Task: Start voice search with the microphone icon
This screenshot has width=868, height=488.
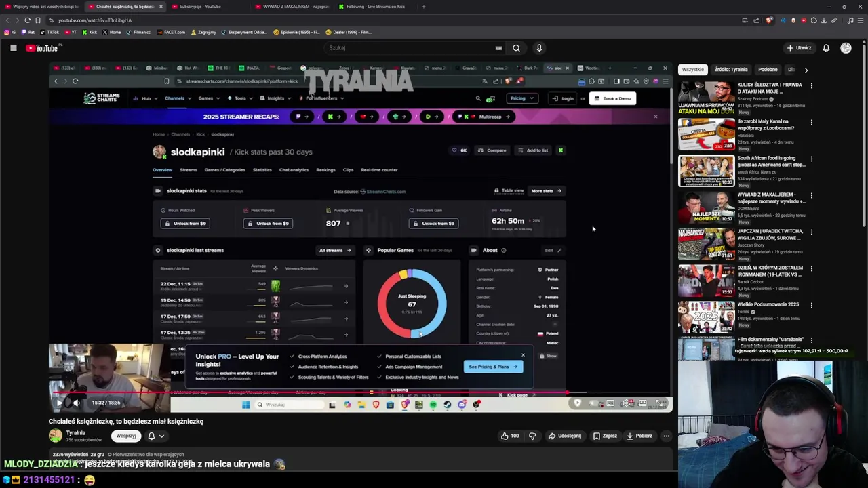Action: point(539,48)
